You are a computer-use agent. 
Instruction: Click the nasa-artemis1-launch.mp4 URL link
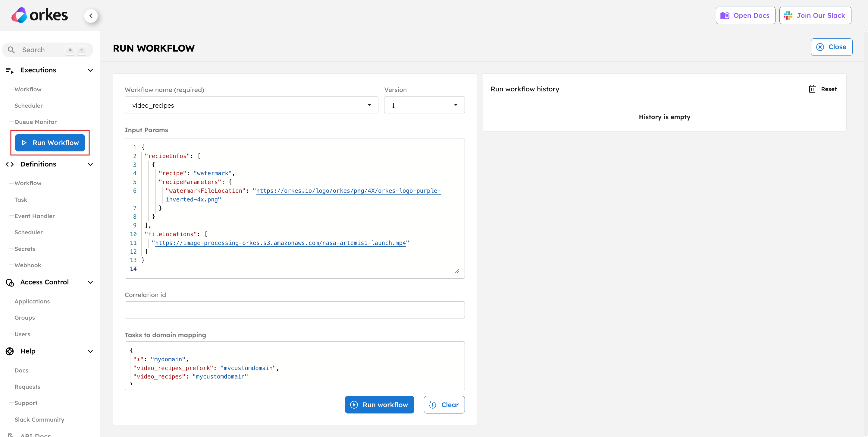(x=280, y=243)
